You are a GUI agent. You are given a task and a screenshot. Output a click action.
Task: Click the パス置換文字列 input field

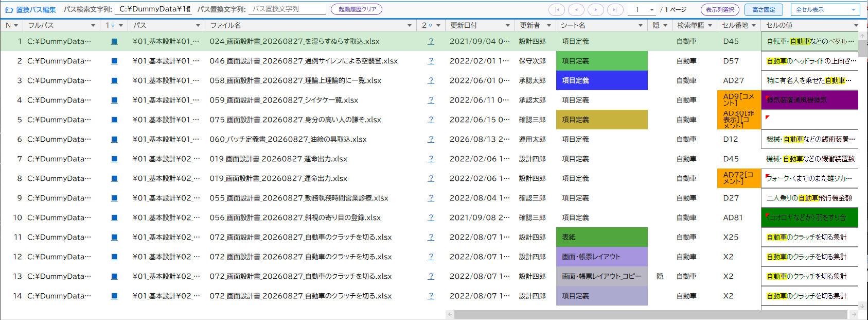point(288,9)
